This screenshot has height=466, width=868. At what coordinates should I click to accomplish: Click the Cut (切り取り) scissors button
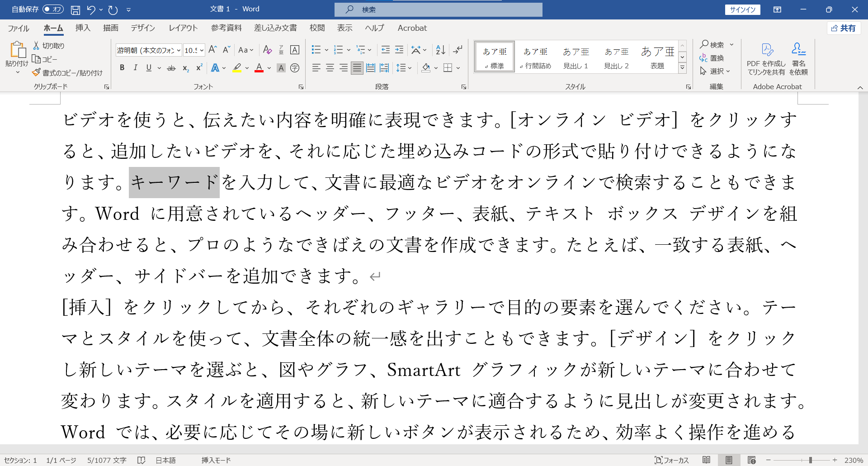click(x=48, y=46)
